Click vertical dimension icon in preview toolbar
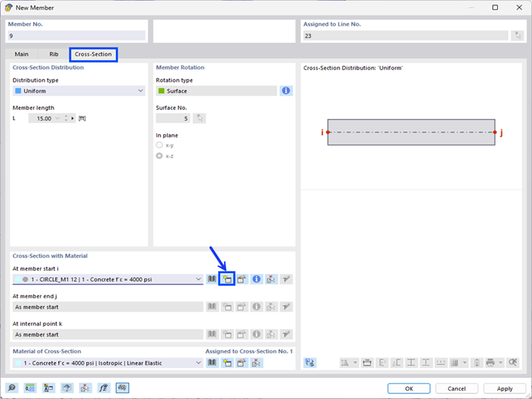The height and width of the screenshot is (399, 532). coord(477,363)
